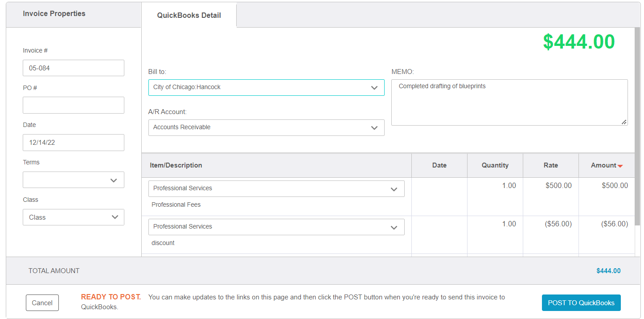Click the POST TO QuickBooks button
The image size is (644, 319).
tap(581, 303)
